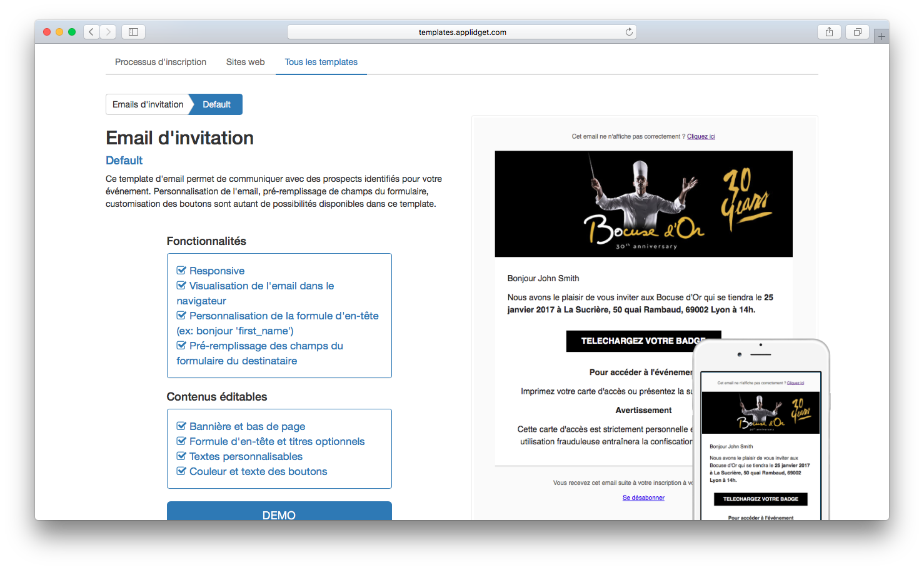The height and width of the screenshot is (570, 924).
Task: Open the Processus d'inscription tab
Action: [x=161, y=62]
